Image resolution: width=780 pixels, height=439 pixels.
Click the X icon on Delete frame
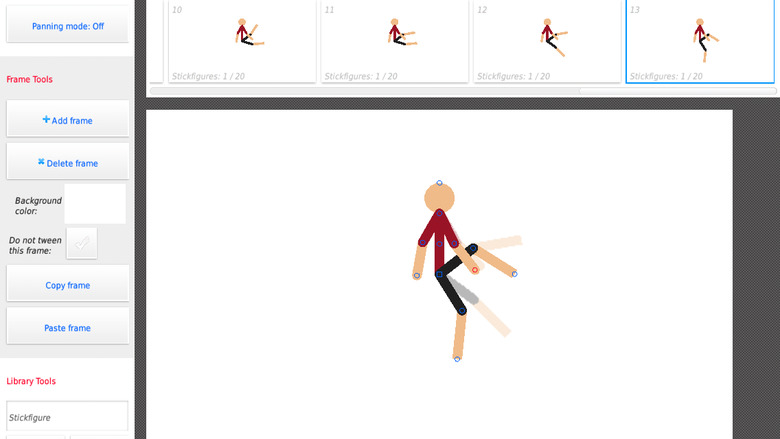click(x=41, y=162)
